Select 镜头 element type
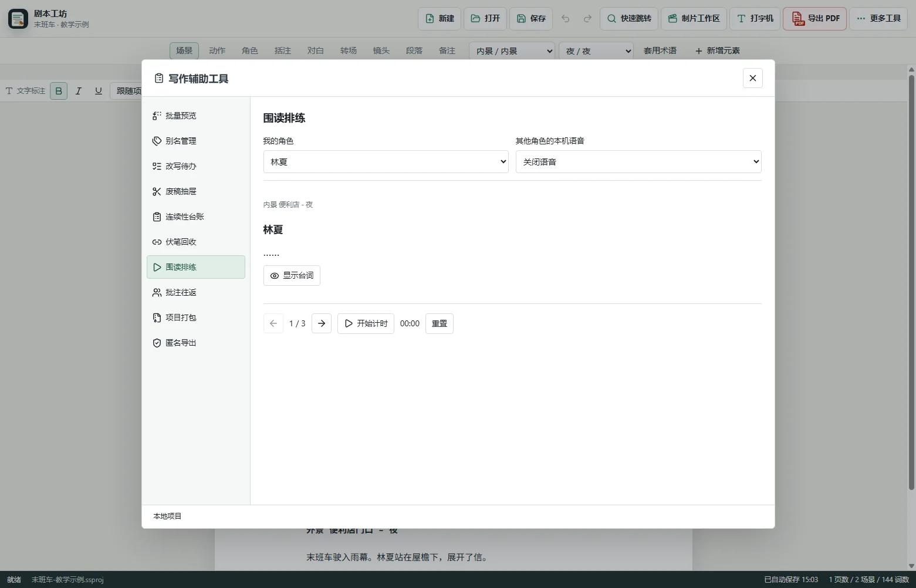 tap(381, 51)
